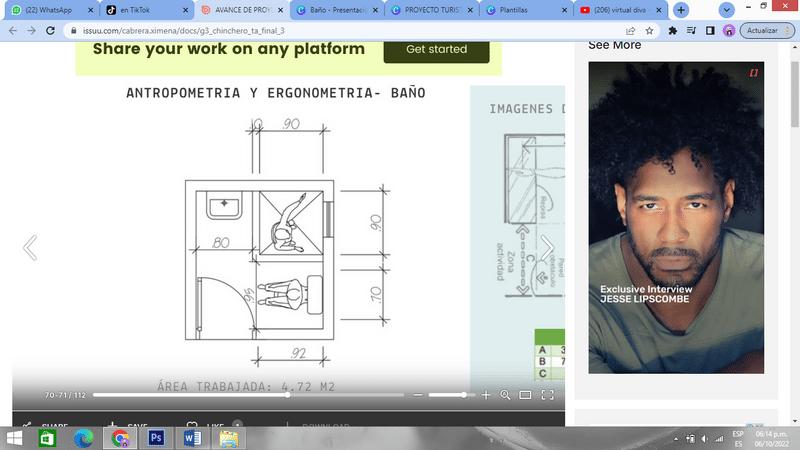Click the See More heading
Viewport: 800px width, 450px height.
[614, 45]
